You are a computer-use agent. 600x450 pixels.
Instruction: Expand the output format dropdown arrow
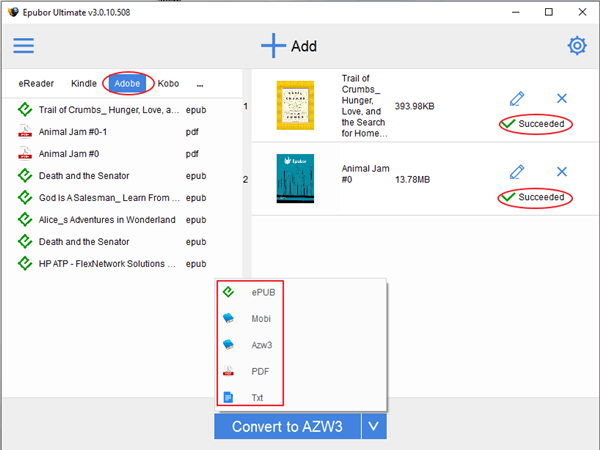374,426
